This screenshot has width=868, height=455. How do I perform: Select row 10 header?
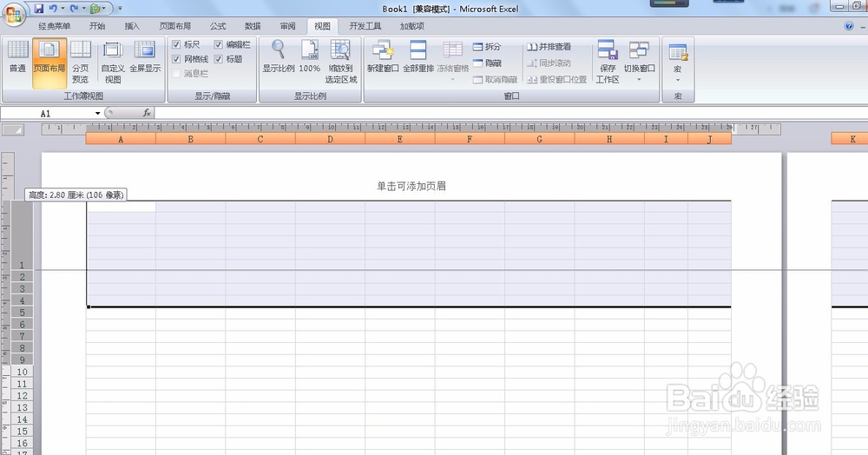click(23, 372)
